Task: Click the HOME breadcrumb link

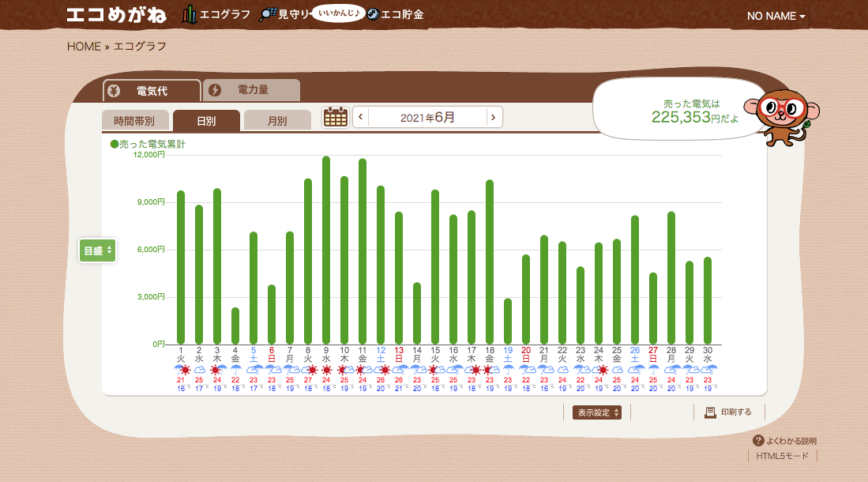Action: point(84,47)
